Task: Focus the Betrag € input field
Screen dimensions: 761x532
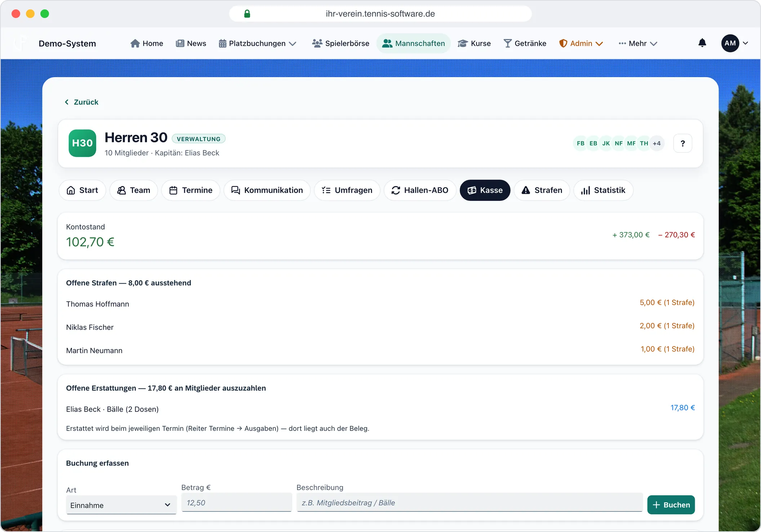Action: (237, 502)
